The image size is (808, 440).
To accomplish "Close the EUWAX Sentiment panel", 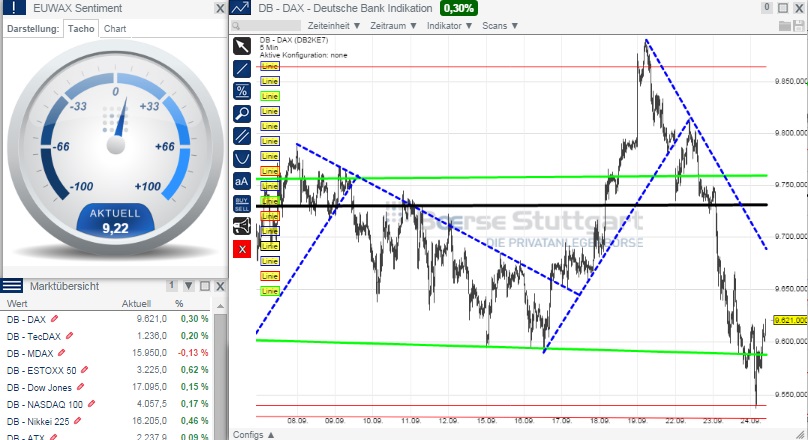I will [x=220, y=8].
